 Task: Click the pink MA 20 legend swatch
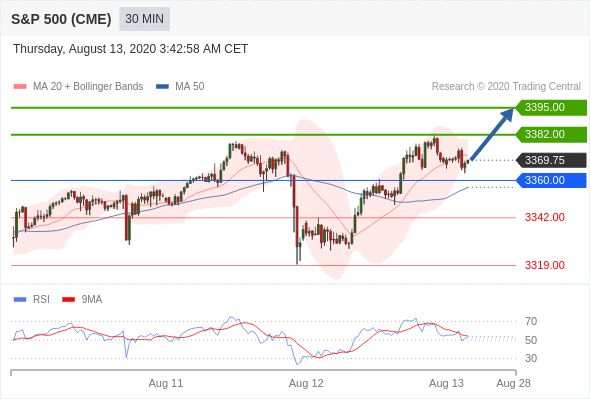coord(20,87)
